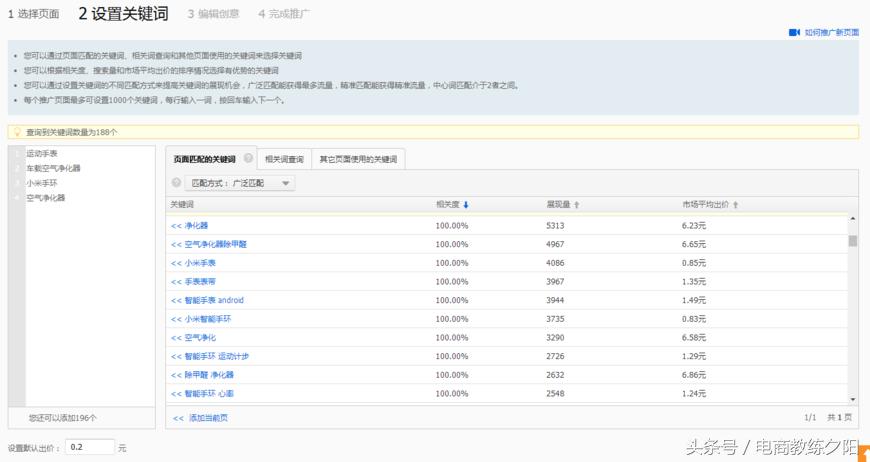Screen dimensions: 870x462
Task: Add keyword << 智能手表 android
Action: click(x=207, y=300)
